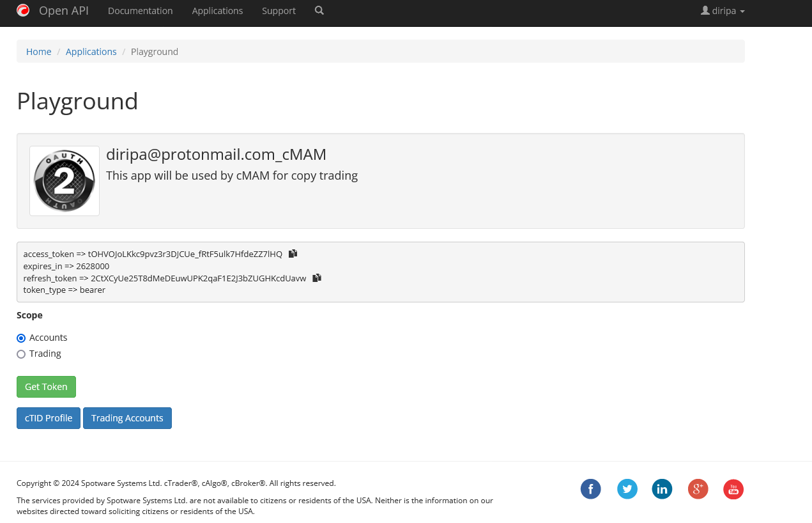The height and width of the screenshot is (523, 812).
Task: Copy the access_token with its clipboard icon
Action: [x=293, y=254]
